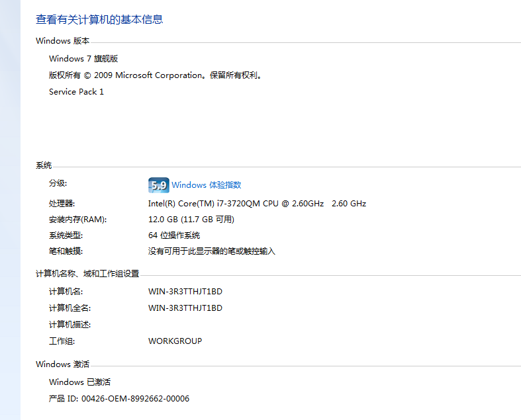
Task: Click the 计算机名称、域和工作组设置 section header
Action: coord(87,274)
